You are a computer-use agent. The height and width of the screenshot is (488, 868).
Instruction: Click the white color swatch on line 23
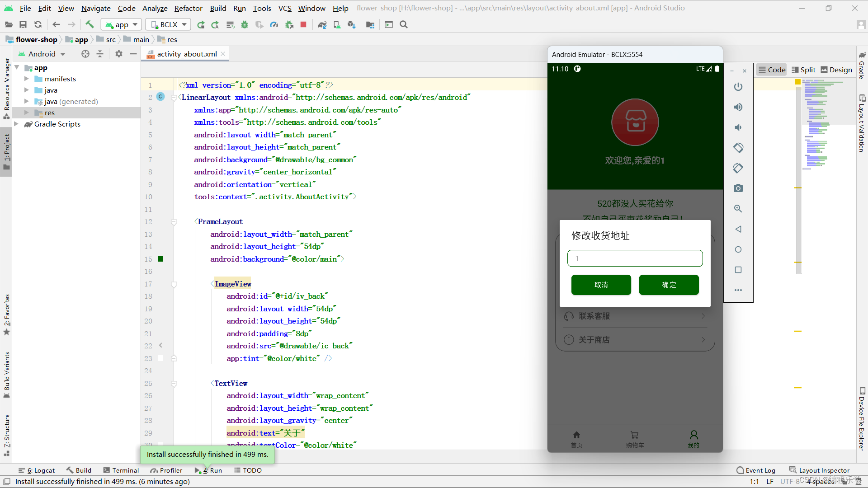(x=160, y=358)
